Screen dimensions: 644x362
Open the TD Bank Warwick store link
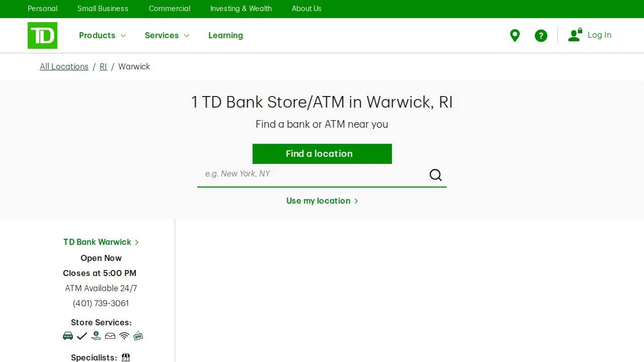[x=101, y=242]
